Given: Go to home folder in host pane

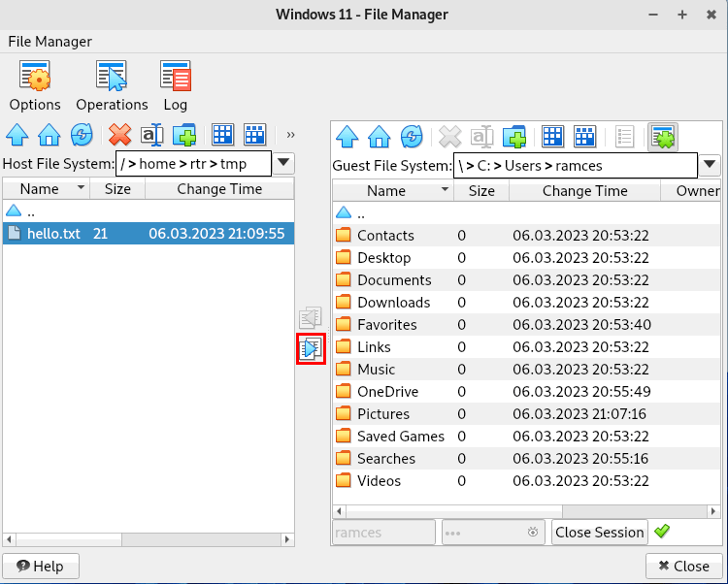Looking at the screenshot, I should point(50,135).
